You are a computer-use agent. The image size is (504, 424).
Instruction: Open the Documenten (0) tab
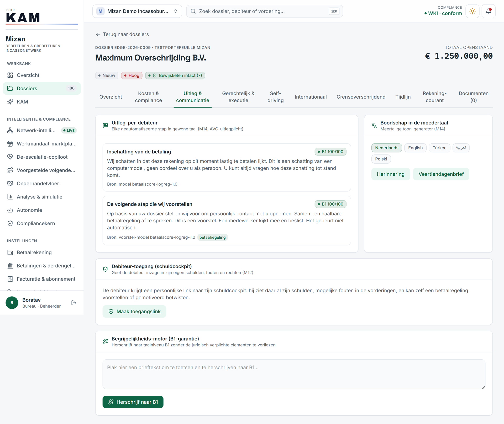(473, 97)
